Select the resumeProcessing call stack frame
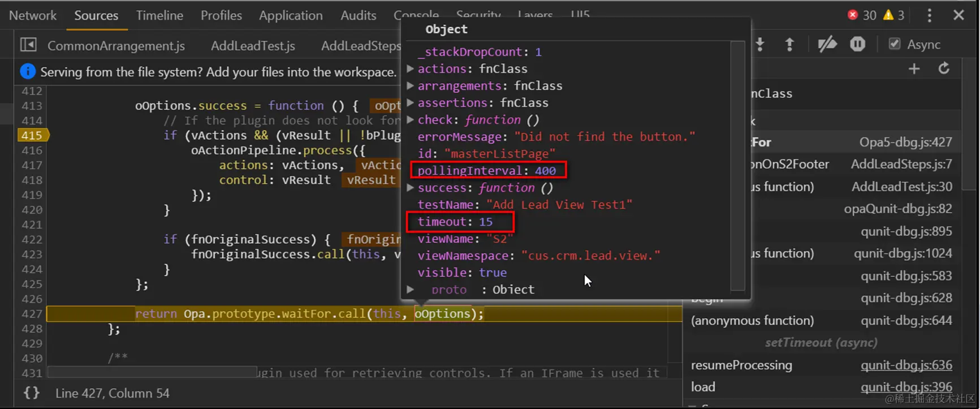980x409 pixels. [741, 365]
